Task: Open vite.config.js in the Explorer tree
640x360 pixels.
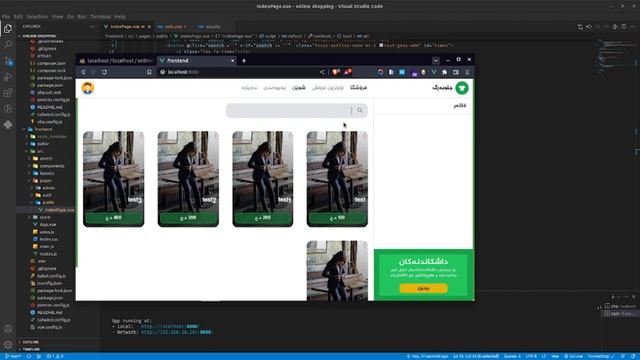Action: tap(50, 122)
